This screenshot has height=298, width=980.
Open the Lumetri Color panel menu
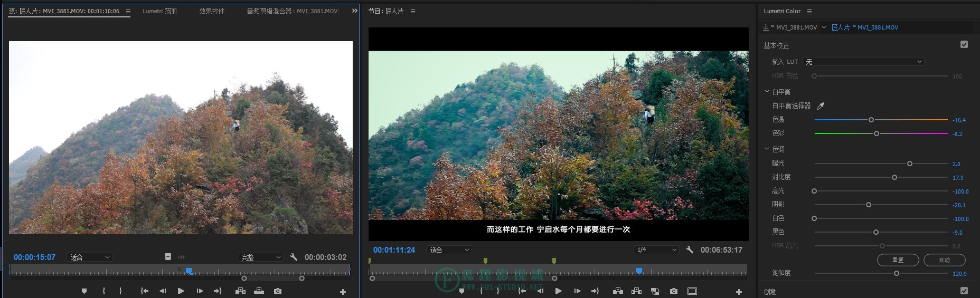809,11
